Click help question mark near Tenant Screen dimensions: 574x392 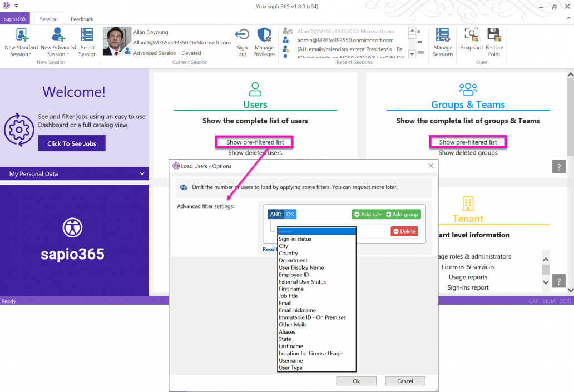pyautogui.click(x=558, y=281)
